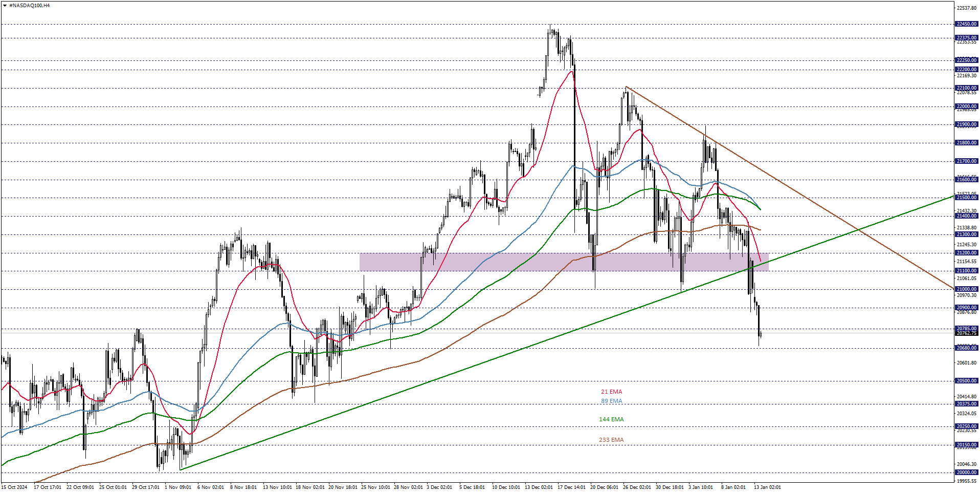This screenshot has height=493, width=980.
Task: Click the 20601.80 price scale value
Action: [x=966, y=363]
